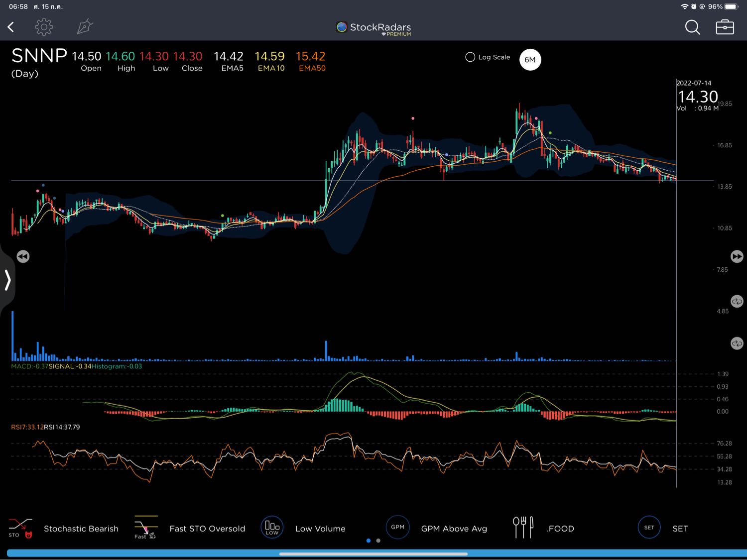Open the search magnifier icon
The image size is (747, 560).
tap(692, 27)
